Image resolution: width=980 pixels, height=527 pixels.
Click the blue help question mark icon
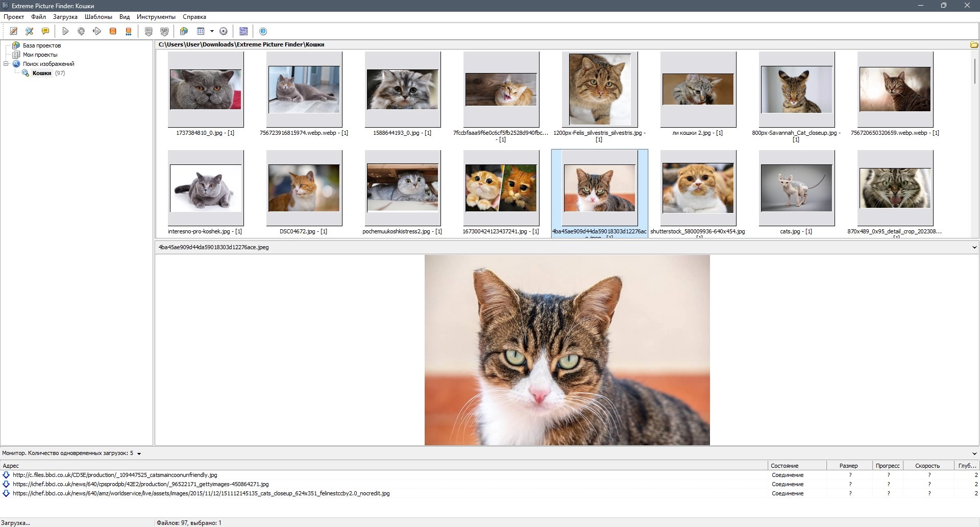coord(263,31)
